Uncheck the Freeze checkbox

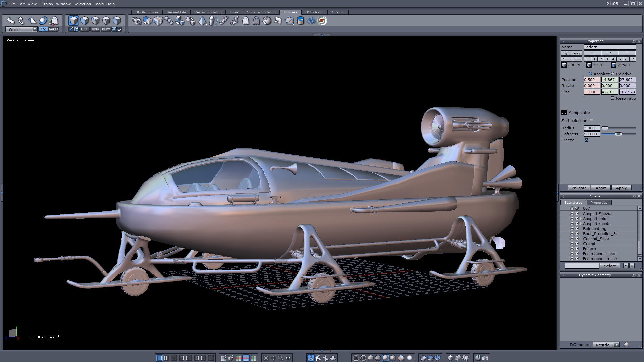[586, 140]
